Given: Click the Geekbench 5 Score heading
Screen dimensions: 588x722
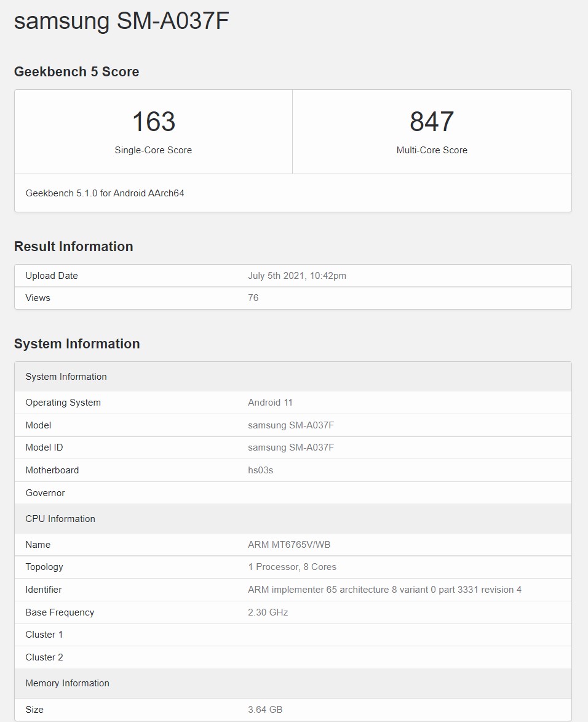Looking at the screenshot, I should (76, 72).
